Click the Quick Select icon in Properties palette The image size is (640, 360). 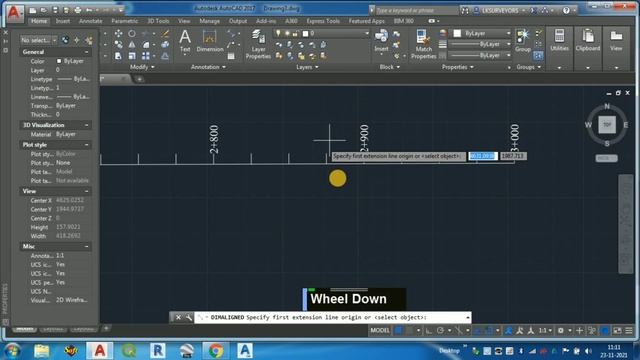tap(89, 40)
